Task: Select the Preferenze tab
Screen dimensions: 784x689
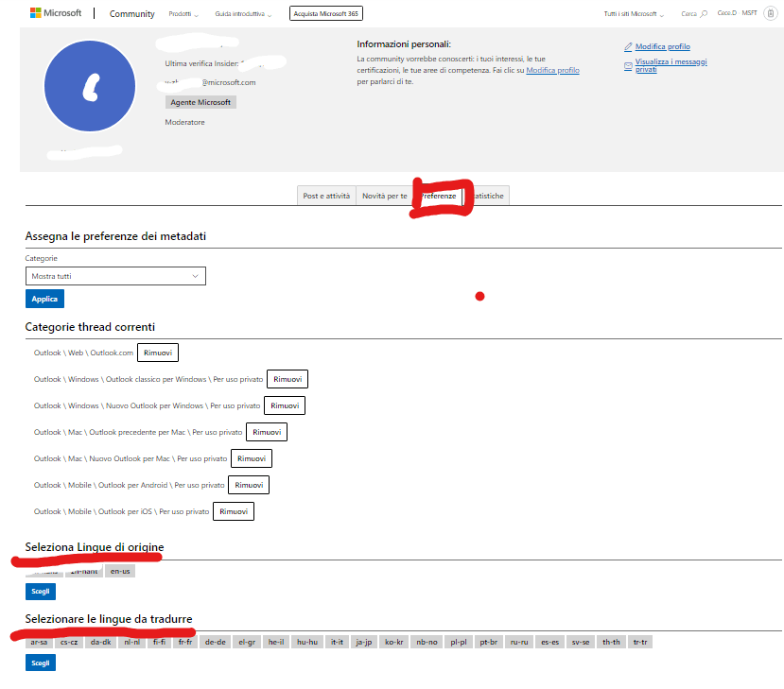Action: tap(439, 196)
